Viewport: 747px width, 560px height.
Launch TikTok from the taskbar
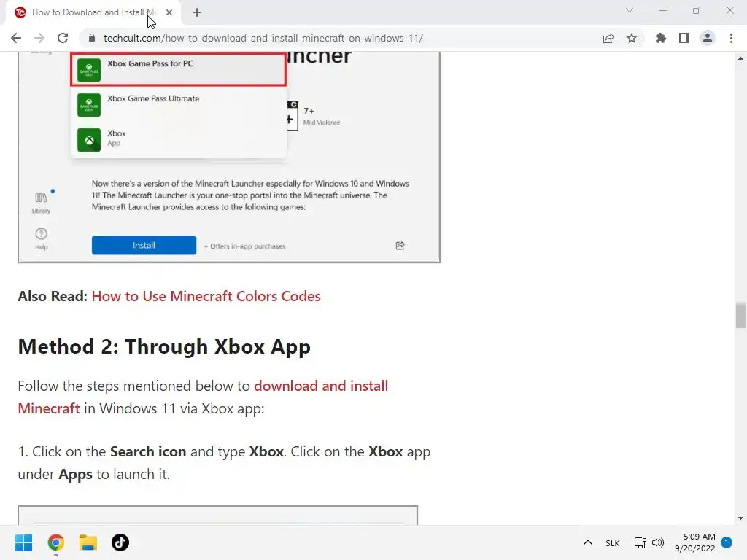pos(120,542)
